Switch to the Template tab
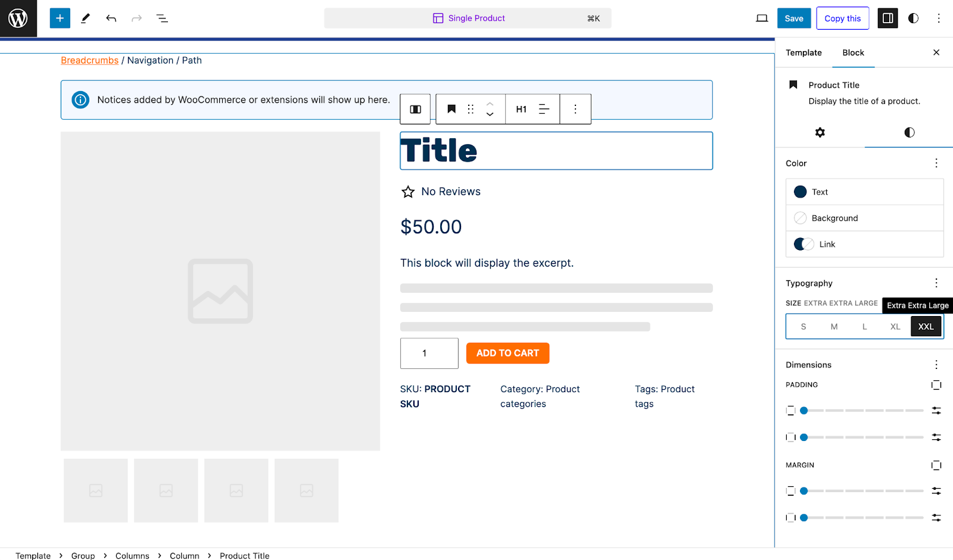The image size is (953, 560). 803,52
